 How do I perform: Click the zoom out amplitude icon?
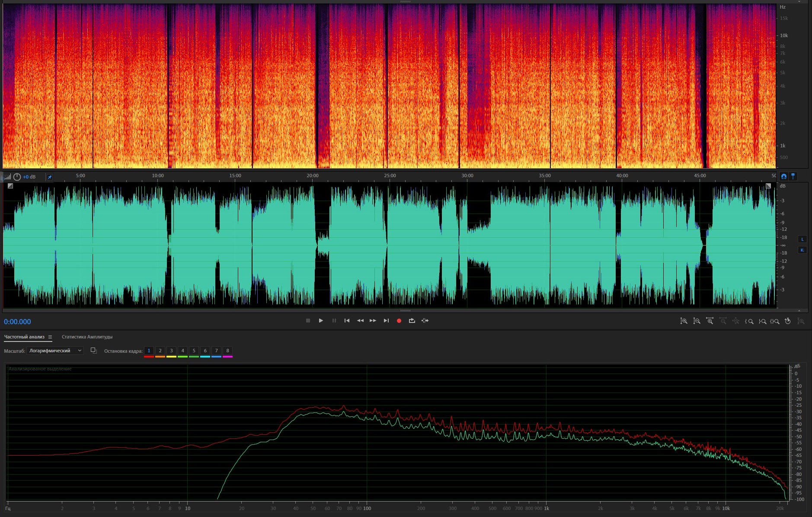click(697, 321)
